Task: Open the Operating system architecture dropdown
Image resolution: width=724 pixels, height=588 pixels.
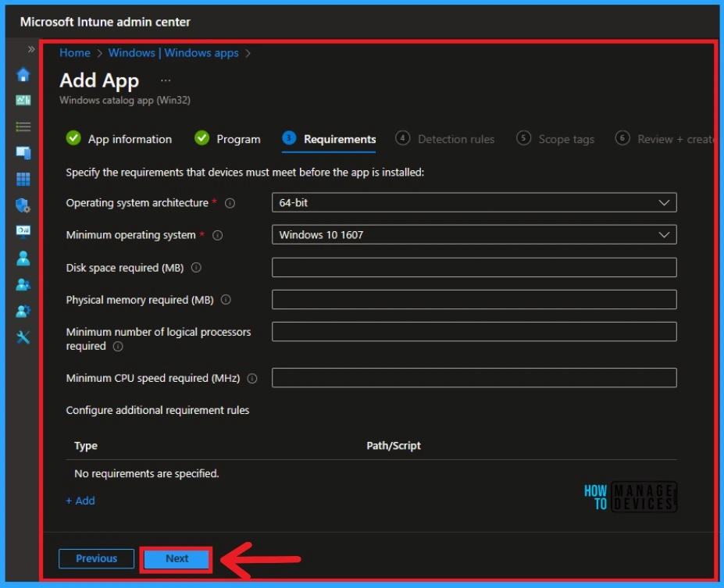Action: [x=474, y=202]
